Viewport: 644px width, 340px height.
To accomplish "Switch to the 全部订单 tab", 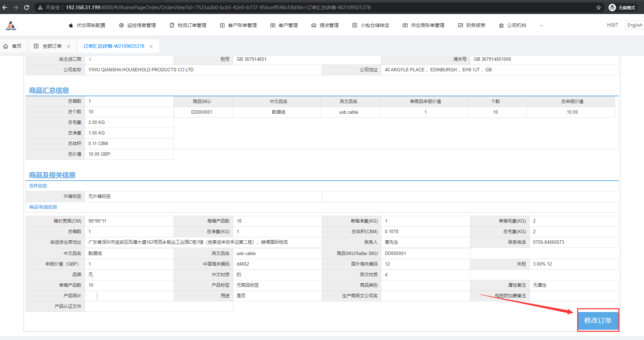I will 48,46.
